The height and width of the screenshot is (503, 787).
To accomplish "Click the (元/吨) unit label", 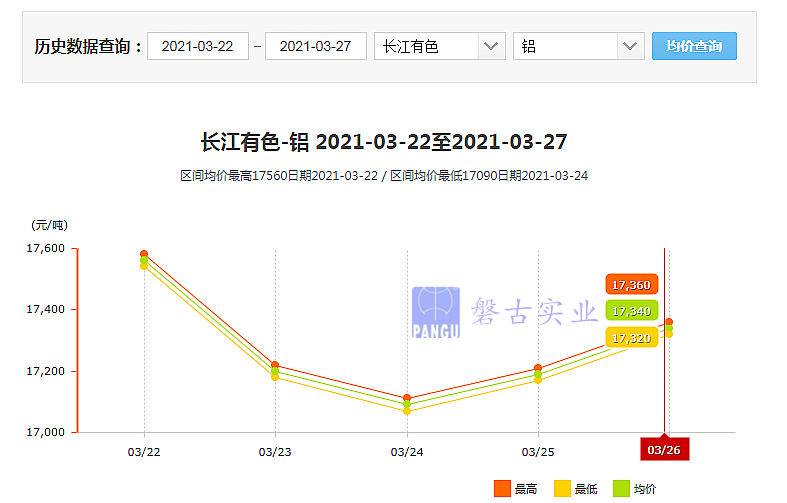I will 49,225.
